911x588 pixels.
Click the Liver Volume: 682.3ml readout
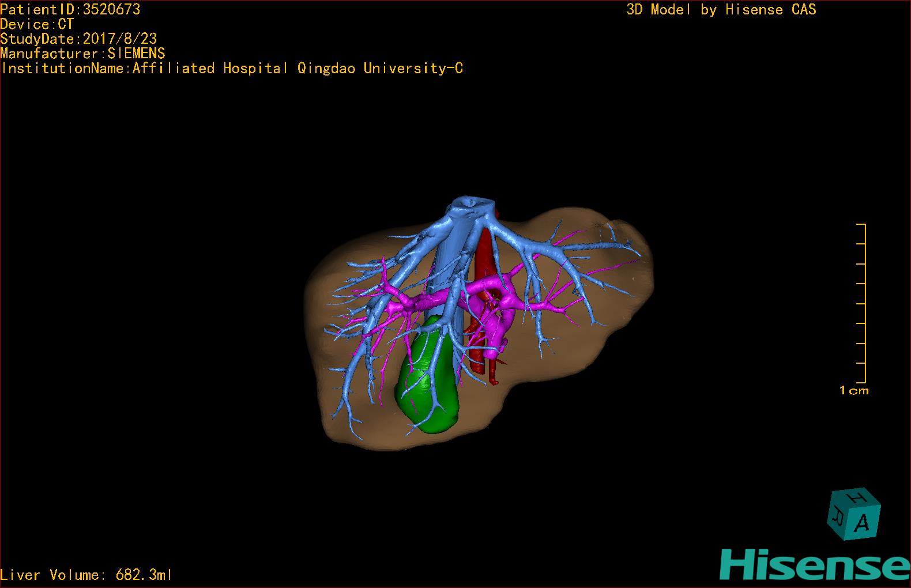pyautogui.click(x=86, y=575)
